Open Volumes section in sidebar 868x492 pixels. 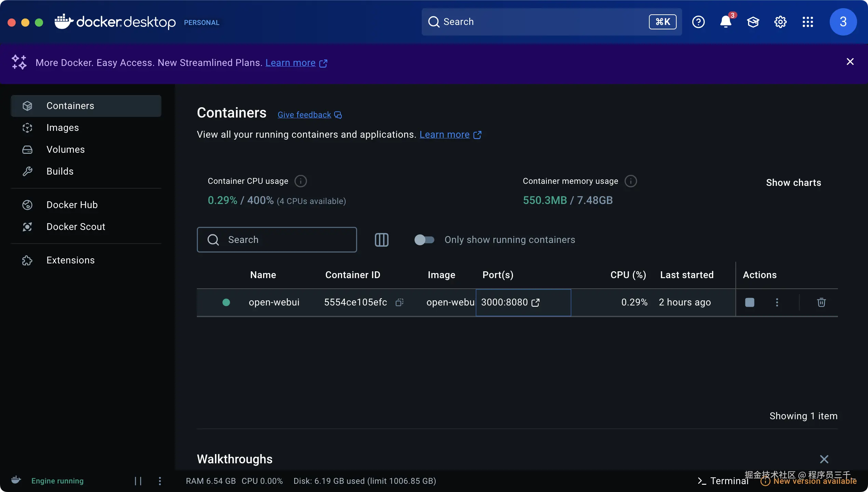[x=65, y=150]
